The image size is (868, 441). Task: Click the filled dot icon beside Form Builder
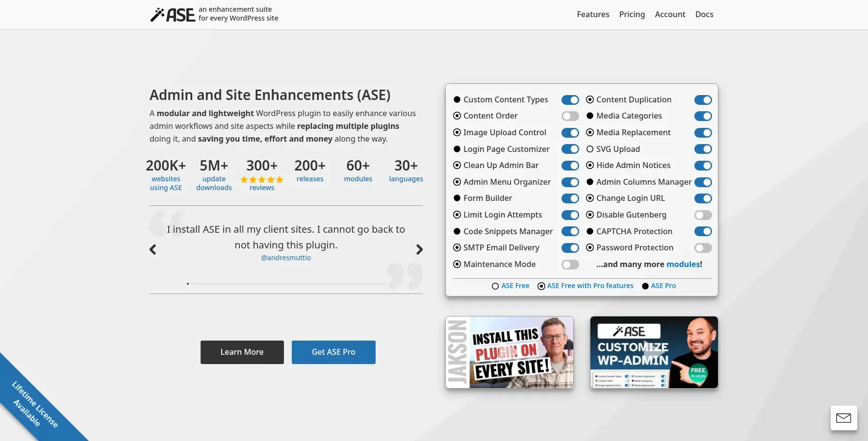457,198
